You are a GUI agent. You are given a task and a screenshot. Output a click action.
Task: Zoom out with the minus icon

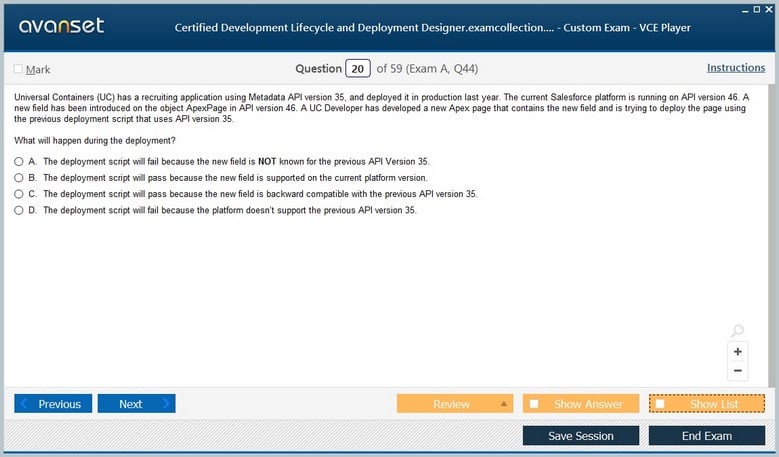pyautogui.click(x=738, y=371)
